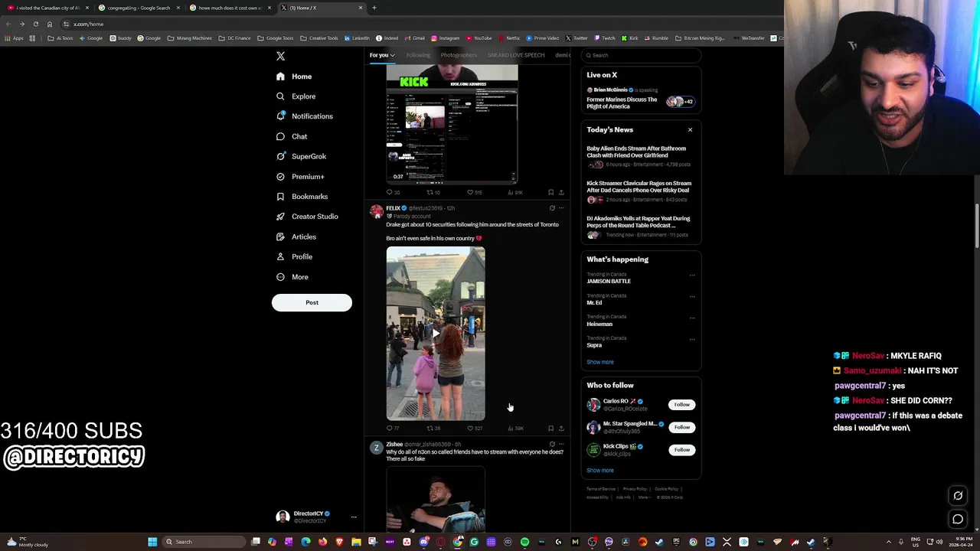The image size is (980, 551).
Task: Open messages floating chat button
Action: point(958,520)
